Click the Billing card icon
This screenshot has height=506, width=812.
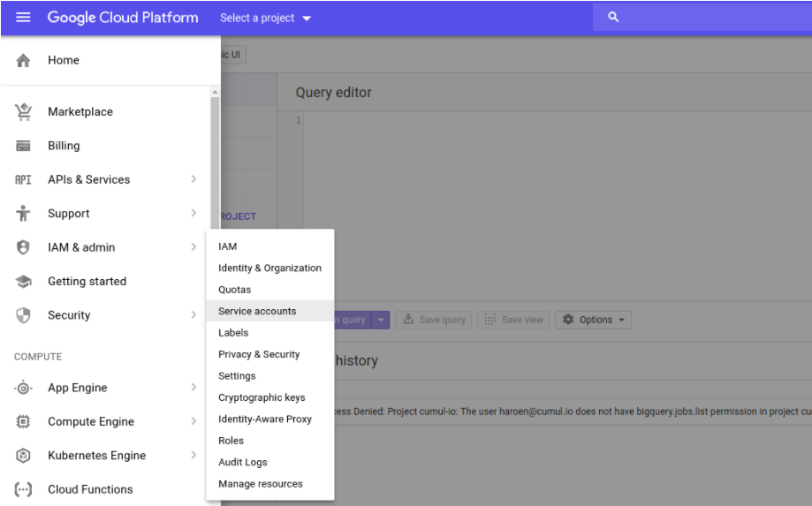point(24,146)
